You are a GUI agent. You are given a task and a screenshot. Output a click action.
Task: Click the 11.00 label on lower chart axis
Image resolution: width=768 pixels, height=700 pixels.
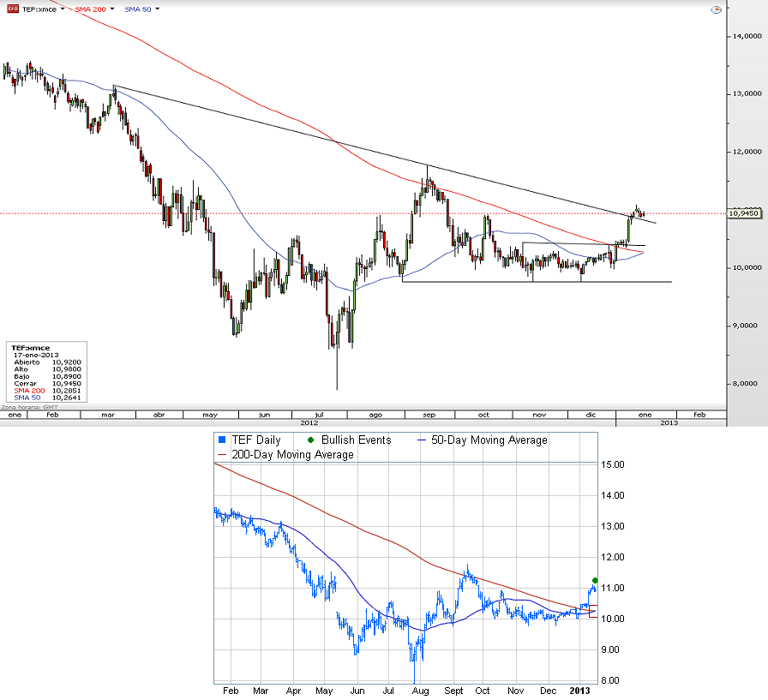[612, 588]
